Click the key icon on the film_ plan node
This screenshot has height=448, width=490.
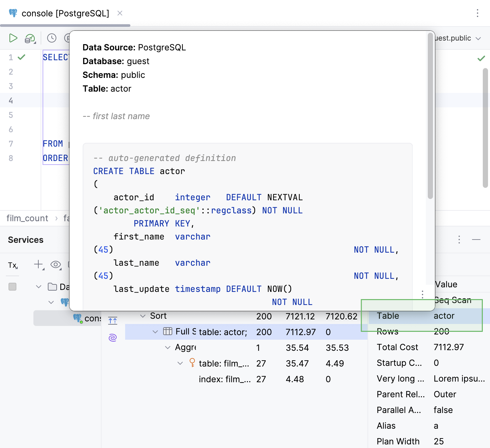click(192, 363)
